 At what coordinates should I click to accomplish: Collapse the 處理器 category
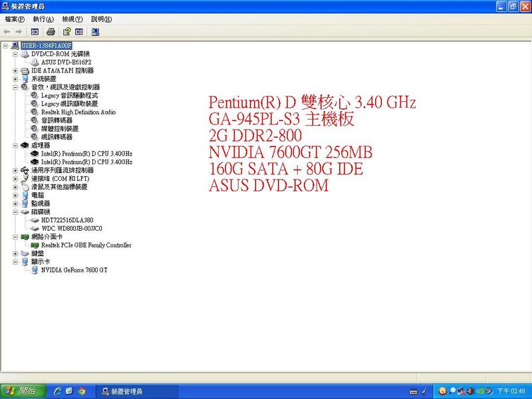(x=15, y=145)
